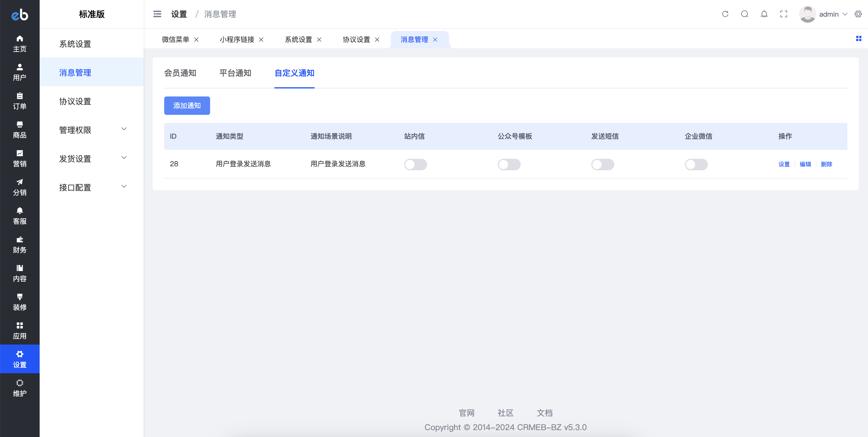Close the 微信菜单 tab

coord(196,40)
